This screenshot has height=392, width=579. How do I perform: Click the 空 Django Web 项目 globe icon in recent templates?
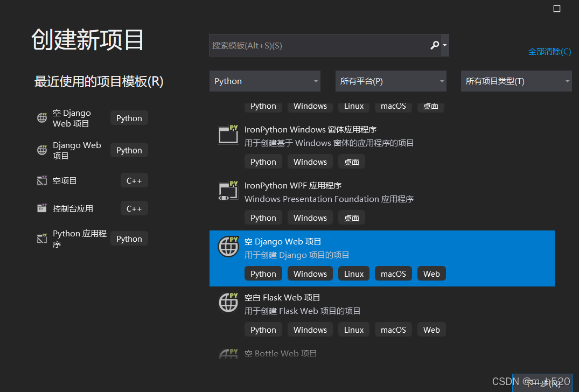click(41, 117)
